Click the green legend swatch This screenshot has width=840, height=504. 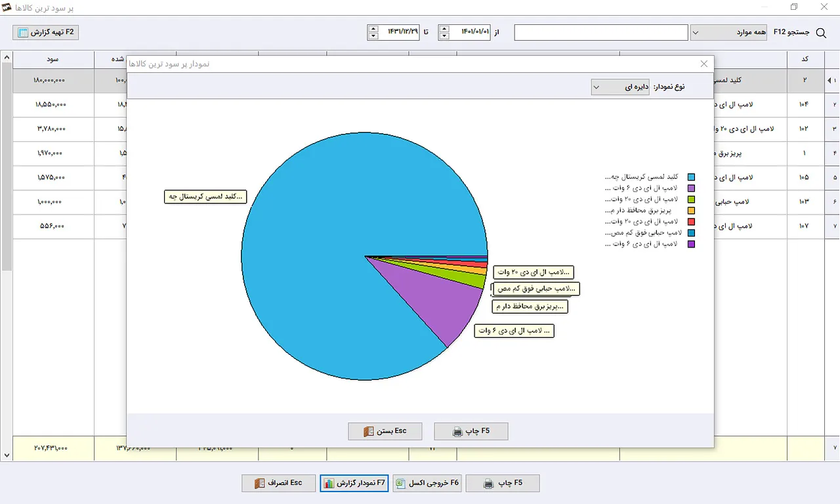[691, 199]
